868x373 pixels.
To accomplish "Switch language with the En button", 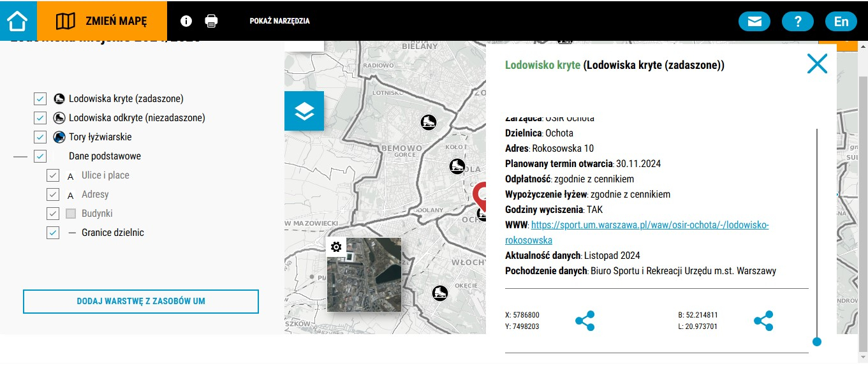I will pyautogui.click(x=841, y=21).
